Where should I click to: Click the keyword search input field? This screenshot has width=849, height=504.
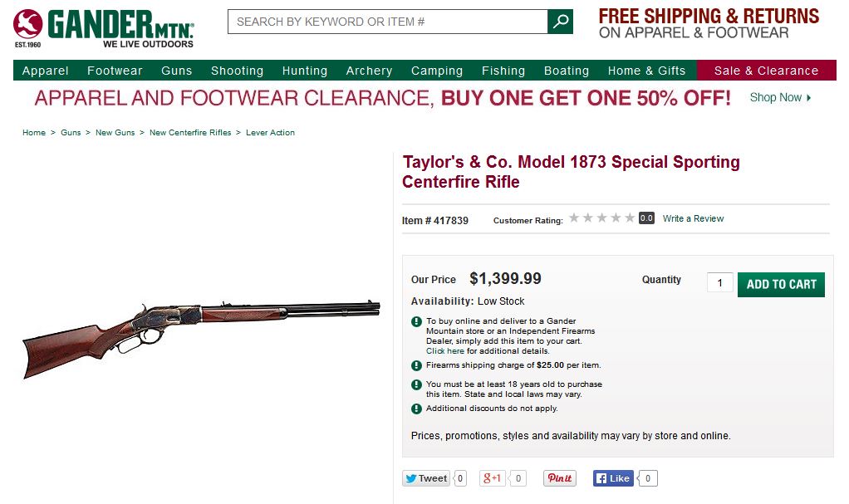pos(388,22)
